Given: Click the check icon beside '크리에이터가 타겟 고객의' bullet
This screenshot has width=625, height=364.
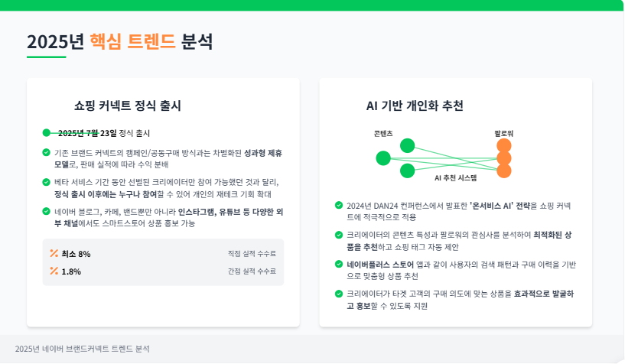Looking at the screenshot, I should coord(339,293).
